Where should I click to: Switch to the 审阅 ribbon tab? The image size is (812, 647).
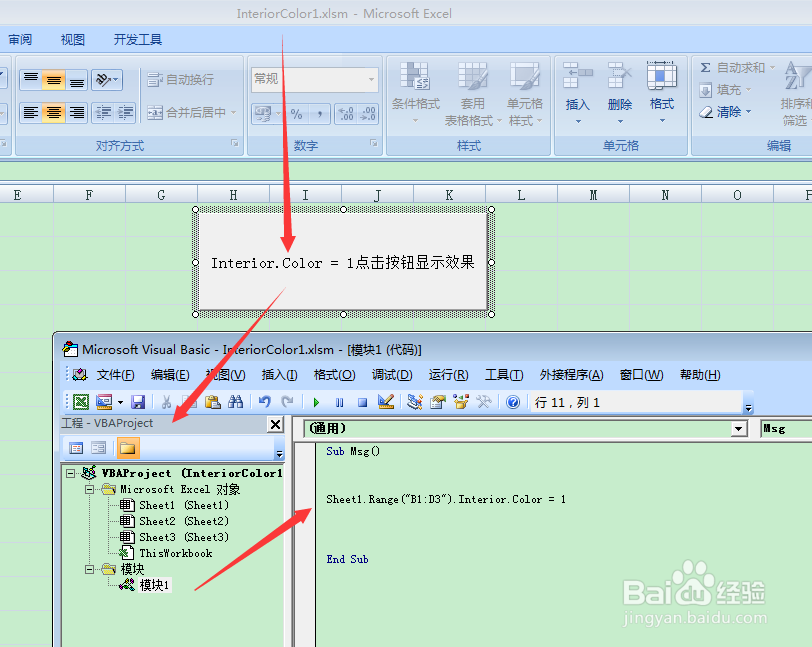point(20,39)
